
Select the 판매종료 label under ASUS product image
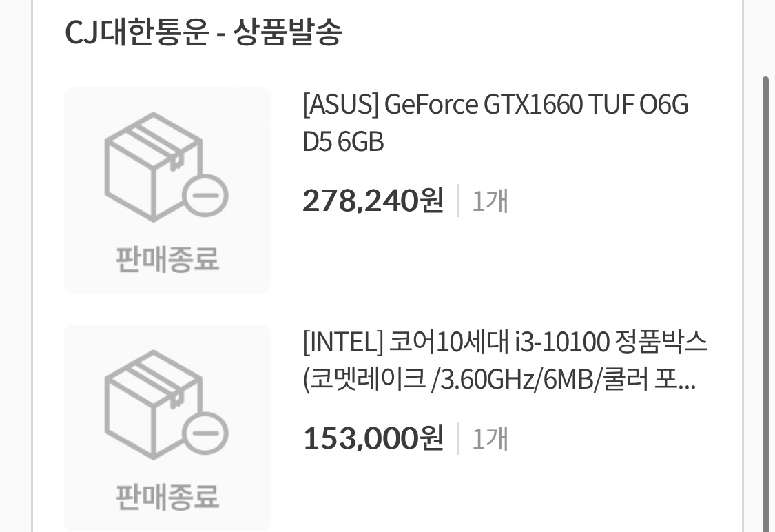pyautogui.click(x=167, y=258)
